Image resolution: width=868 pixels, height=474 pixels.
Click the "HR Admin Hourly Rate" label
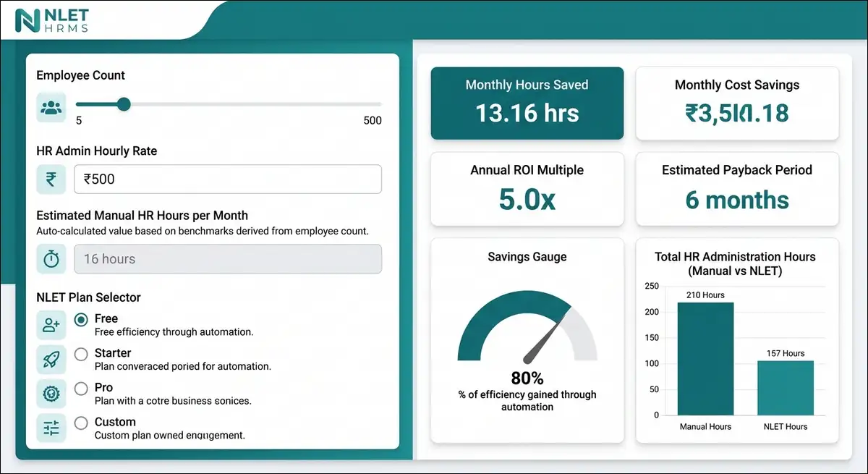coord(97,151)
